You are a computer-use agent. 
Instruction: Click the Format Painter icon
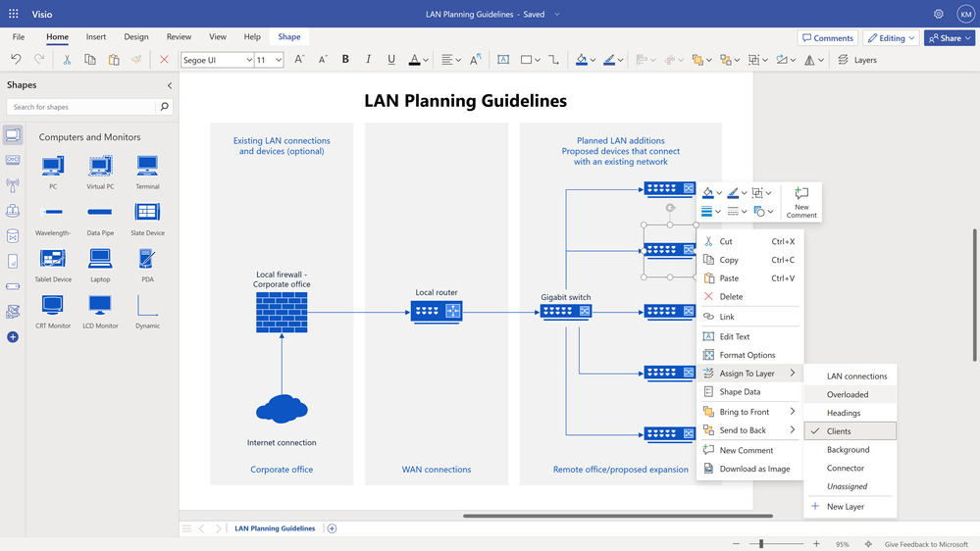coord(136,60)
